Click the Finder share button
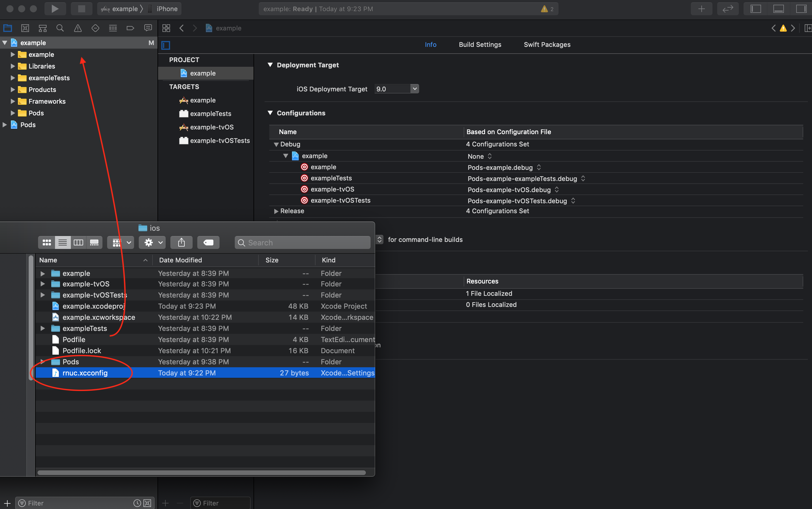The width and height of the screenshot is (812, 509). pos(181,242)
